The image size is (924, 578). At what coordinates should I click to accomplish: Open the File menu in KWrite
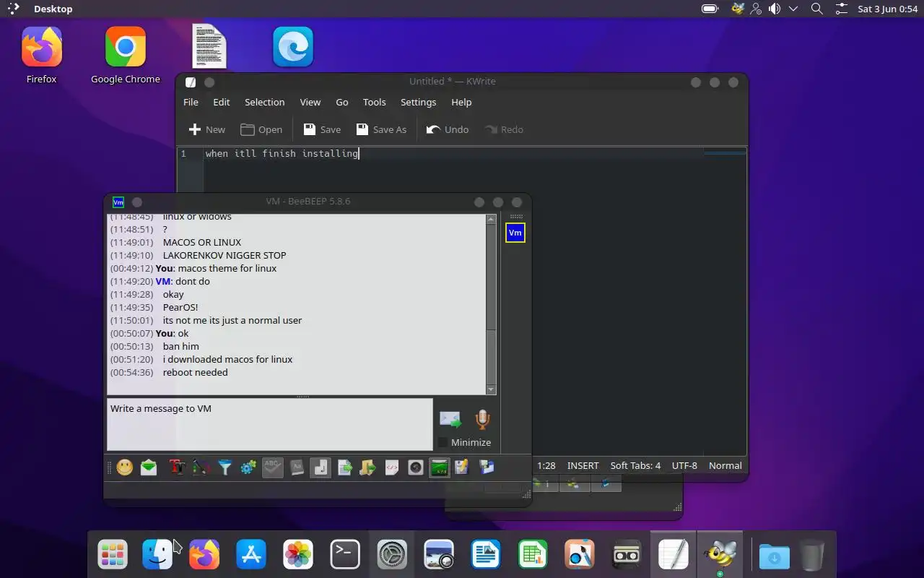pos(191,102)
